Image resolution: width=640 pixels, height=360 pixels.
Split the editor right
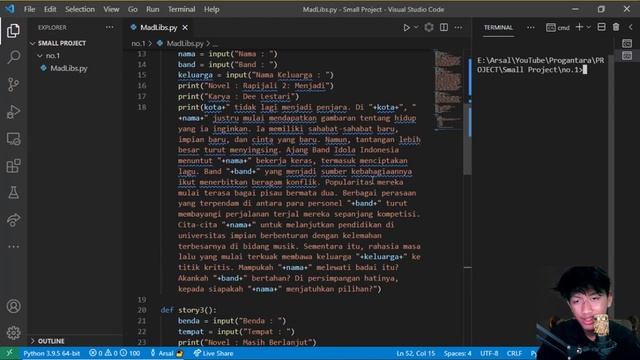pyautogui.click(x=444, y=27)
